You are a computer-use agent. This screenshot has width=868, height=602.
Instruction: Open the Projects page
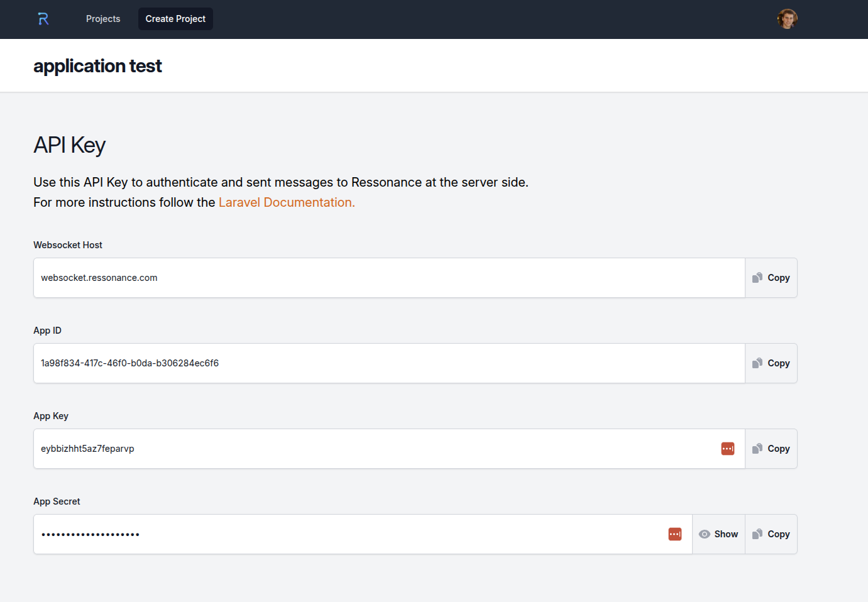click(x=103, y=19)
